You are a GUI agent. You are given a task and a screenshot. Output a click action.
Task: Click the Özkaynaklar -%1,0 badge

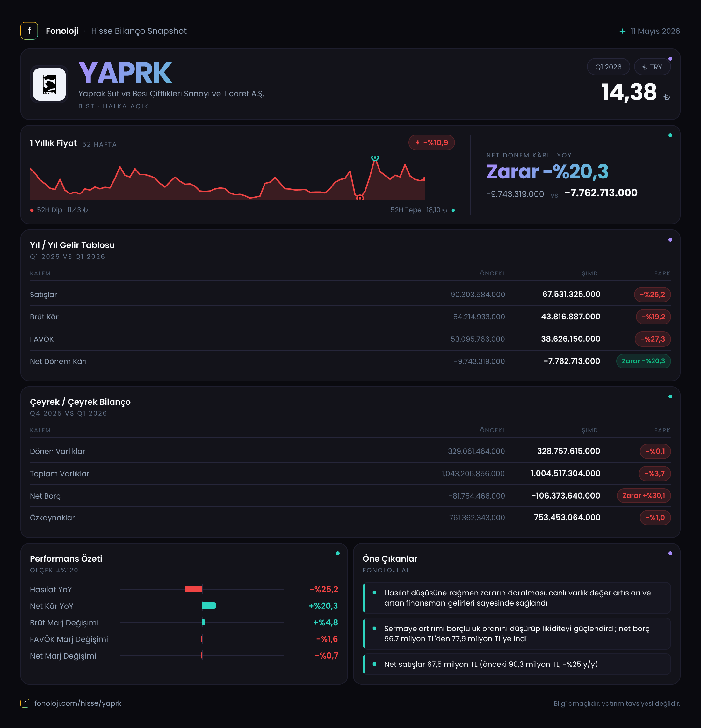[655, 517]
